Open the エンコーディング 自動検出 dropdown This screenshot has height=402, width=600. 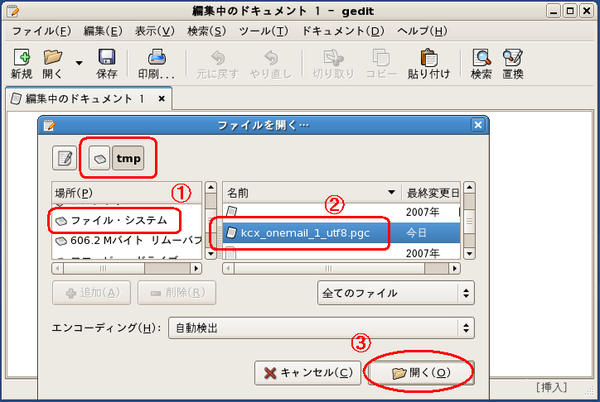[x=321, y=328]
